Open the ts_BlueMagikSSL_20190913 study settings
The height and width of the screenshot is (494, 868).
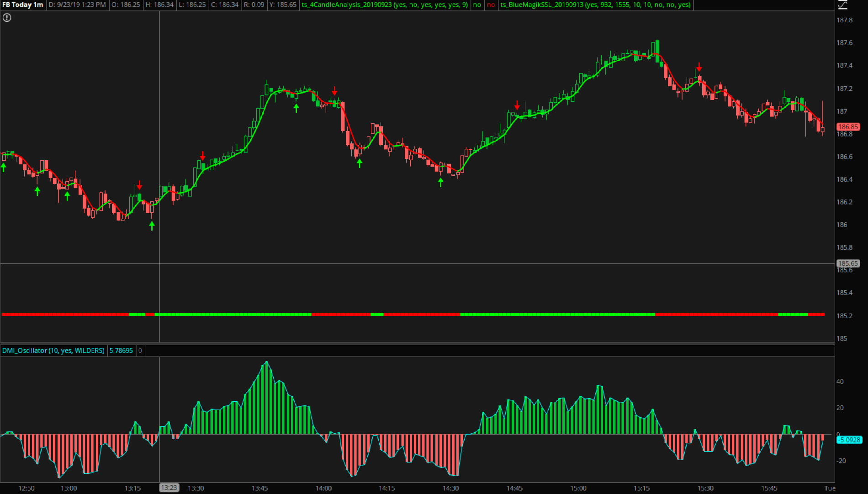point(594,5)
